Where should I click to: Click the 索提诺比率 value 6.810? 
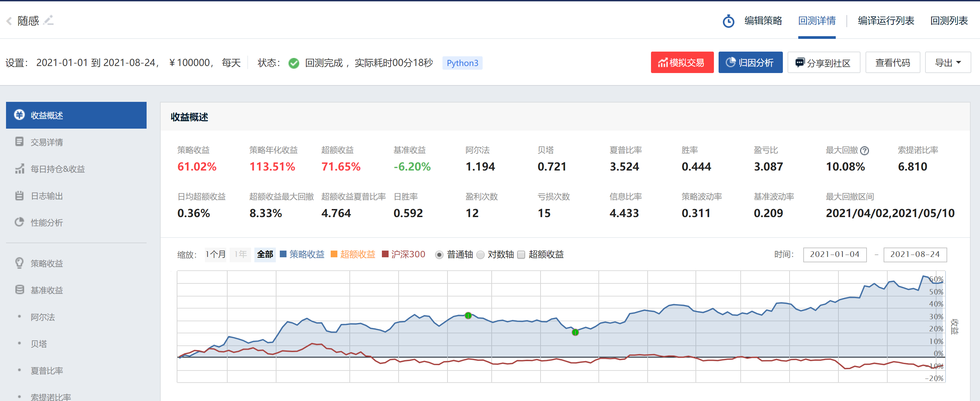[x=912, y=167]
